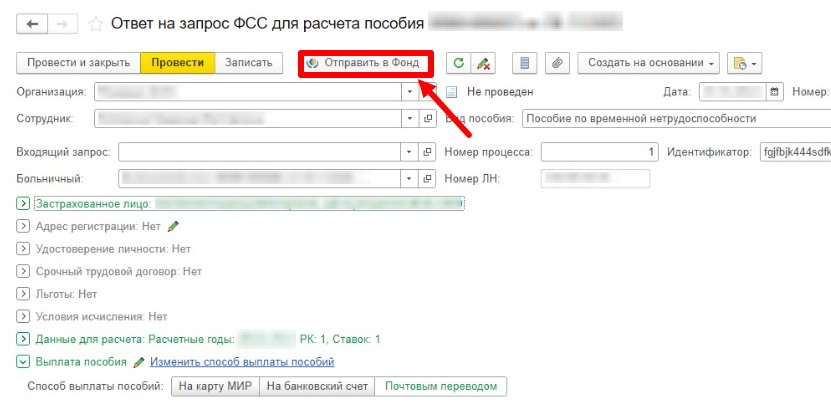Click into Входящий запрос field
The height and width of the screenshot is (404, 831).
(x=260, y=152)
